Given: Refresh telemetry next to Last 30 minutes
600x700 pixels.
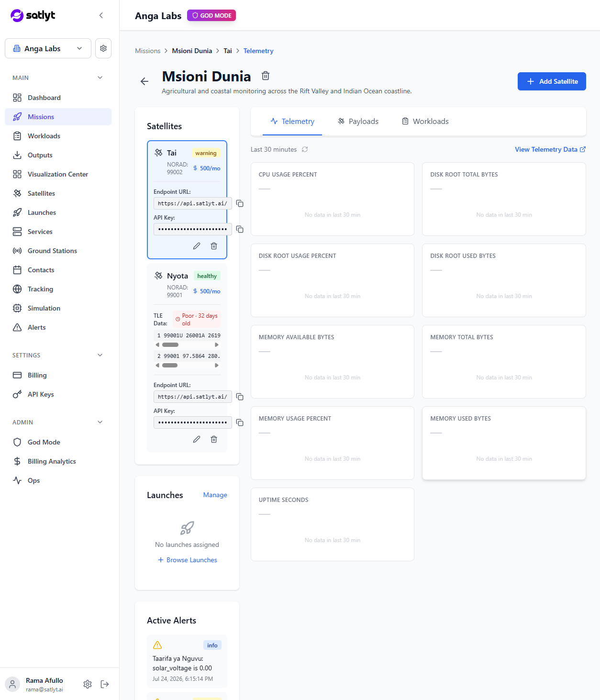Looking at the screenshot, I should [305, 149].
